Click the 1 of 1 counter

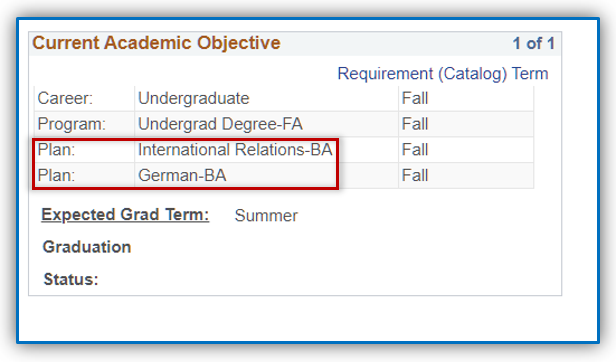coord(534,43)
